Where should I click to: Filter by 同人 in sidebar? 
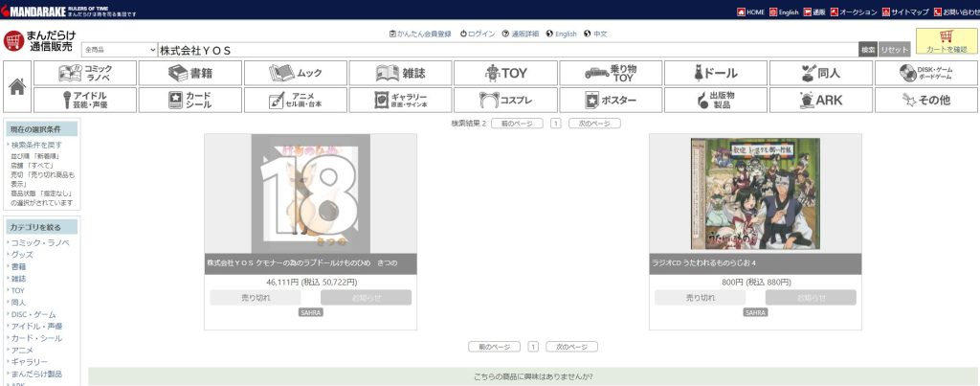(x=19, y=302)
